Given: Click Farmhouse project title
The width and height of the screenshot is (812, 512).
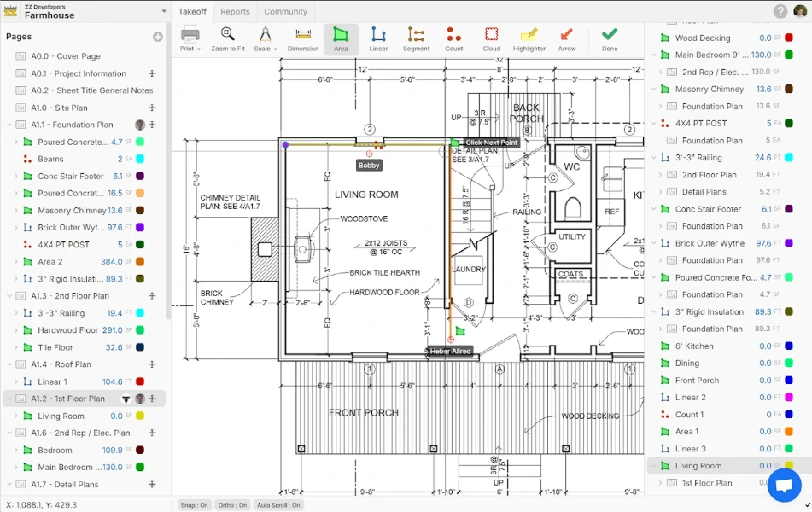Looking at the screenshot, I should pyautogui.click(x=50, y=15).
